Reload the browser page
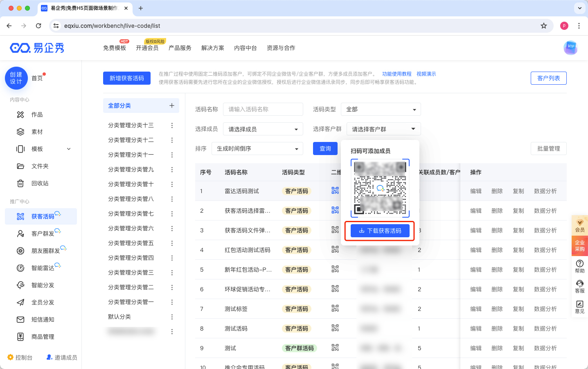 (38, 26)
